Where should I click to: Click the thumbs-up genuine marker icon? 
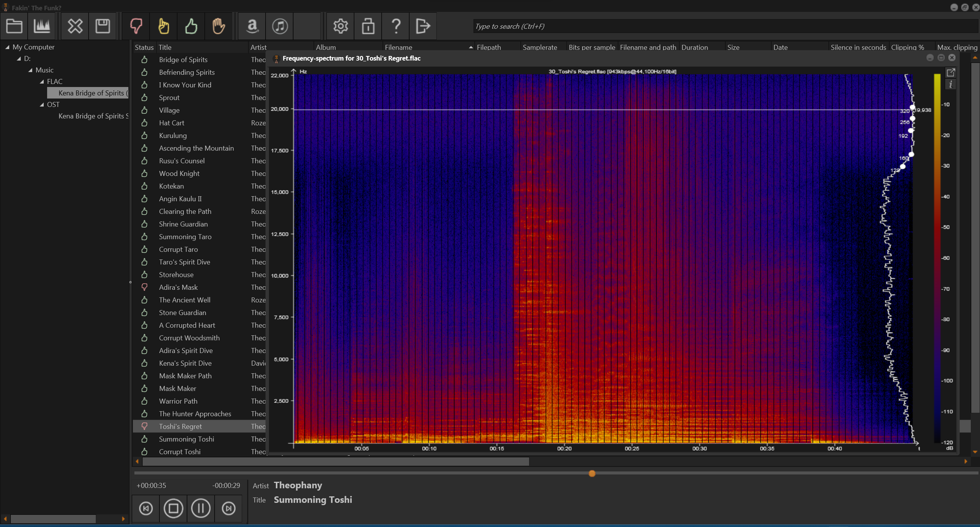pyautogui.click(x=191, y=26)
